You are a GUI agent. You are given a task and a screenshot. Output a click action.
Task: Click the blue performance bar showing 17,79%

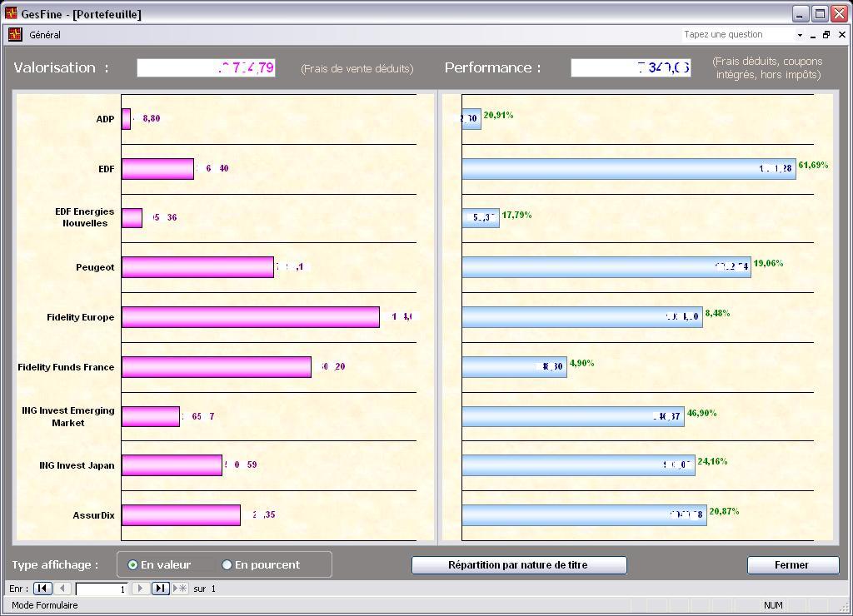click(x=481, y=218)
